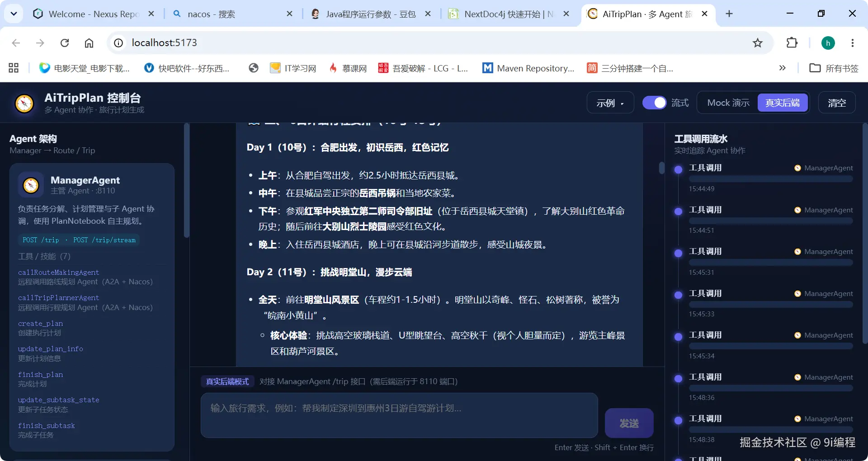Reload the localhost page
This screenshot has height=461, width=868.
tap(65, 43)
